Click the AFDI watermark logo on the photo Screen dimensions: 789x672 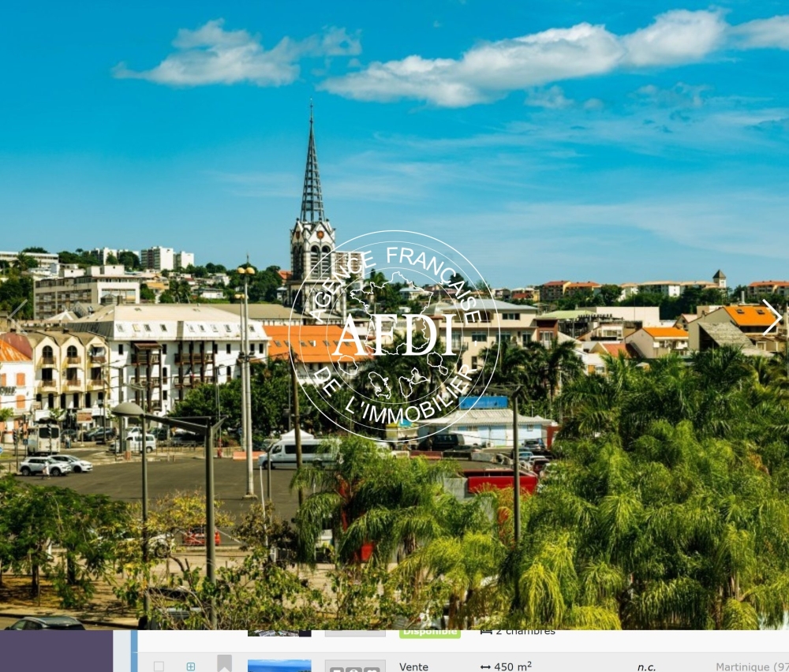coord(394,335)
